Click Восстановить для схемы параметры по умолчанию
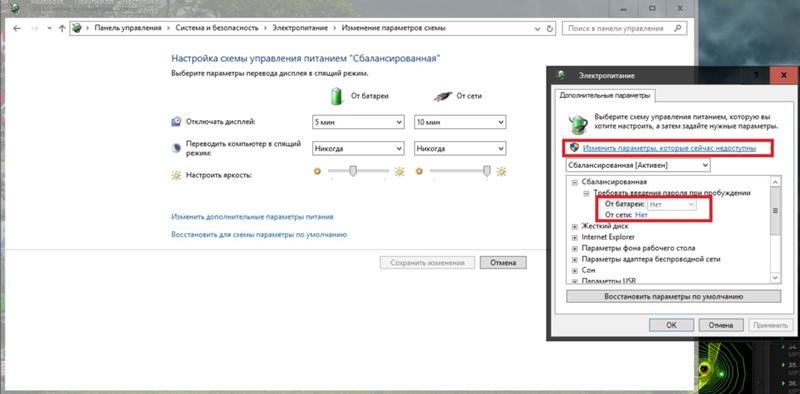800x394 pixels. (x=259, y=235)
